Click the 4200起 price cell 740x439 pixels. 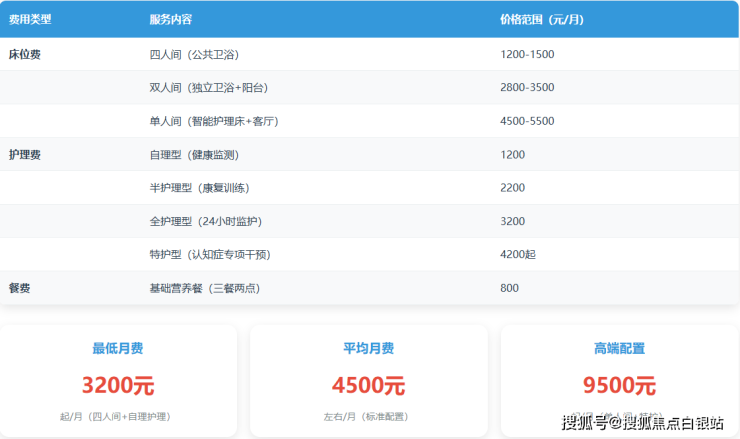(517, 254)
